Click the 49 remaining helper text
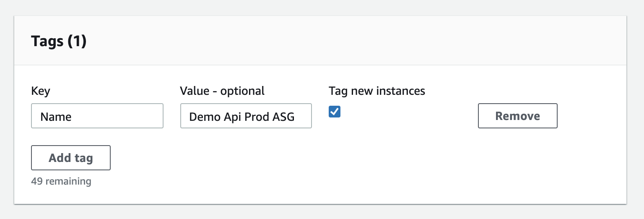 point(61,181)
